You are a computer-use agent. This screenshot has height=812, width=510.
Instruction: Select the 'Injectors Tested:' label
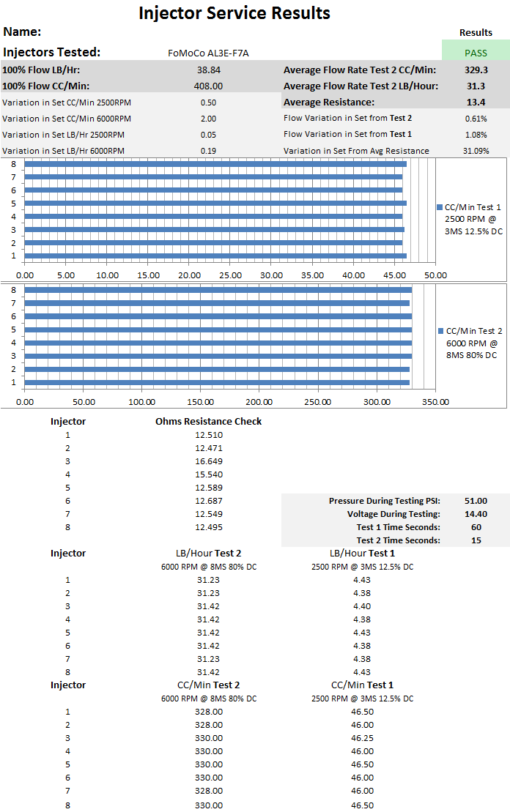tap(52, 52)
